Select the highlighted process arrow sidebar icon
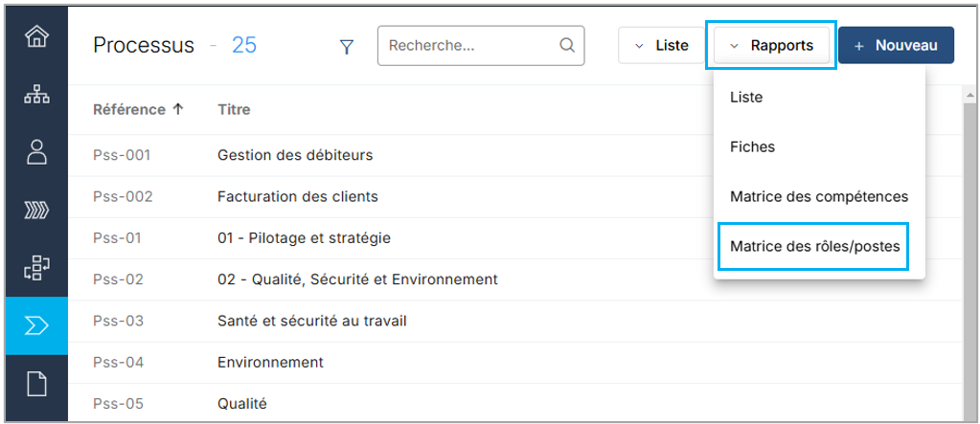980x424 pixels. (x=36, y=325)
